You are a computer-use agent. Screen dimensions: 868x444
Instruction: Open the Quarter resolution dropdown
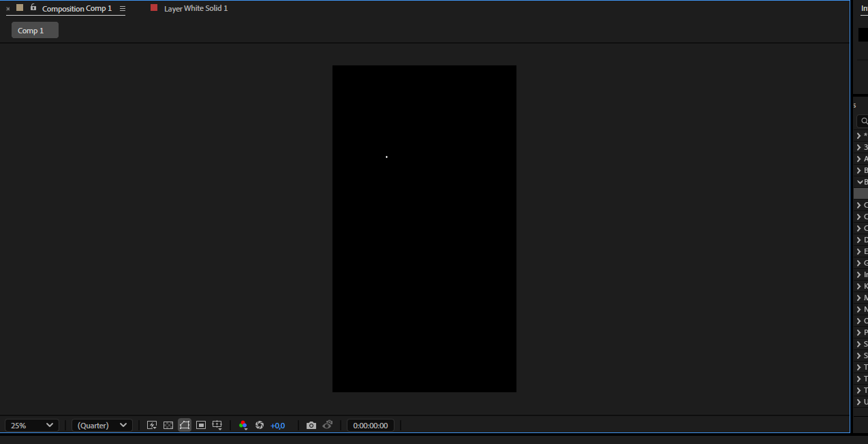click(x=102, y=425)
